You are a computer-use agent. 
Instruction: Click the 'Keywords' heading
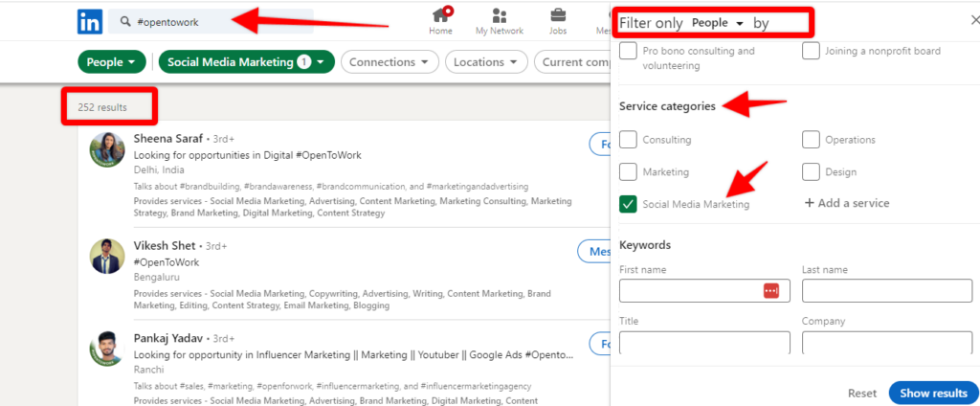point(645,244)
